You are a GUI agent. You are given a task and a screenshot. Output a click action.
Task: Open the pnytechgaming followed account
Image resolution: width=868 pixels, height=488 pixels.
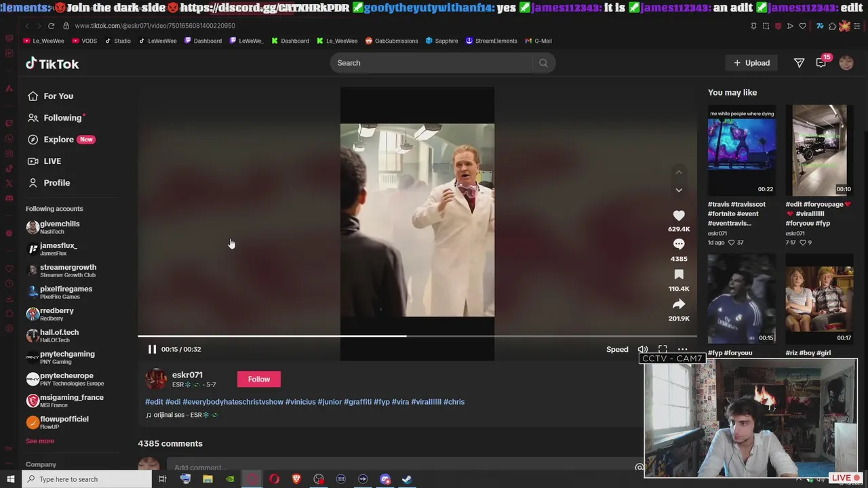pos(60,357)
